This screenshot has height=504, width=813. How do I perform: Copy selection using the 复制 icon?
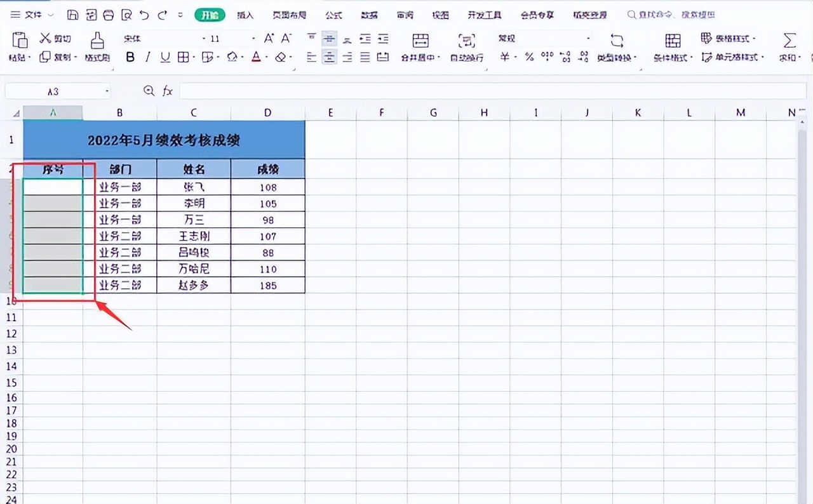coord(45,57)
